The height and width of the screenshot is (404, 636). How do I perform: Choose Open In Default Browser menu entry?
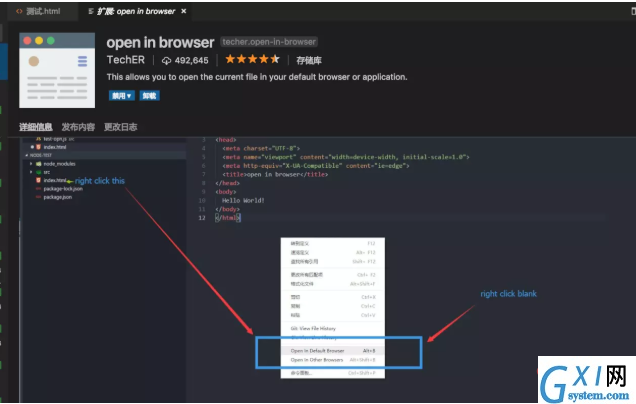(333, 350)
